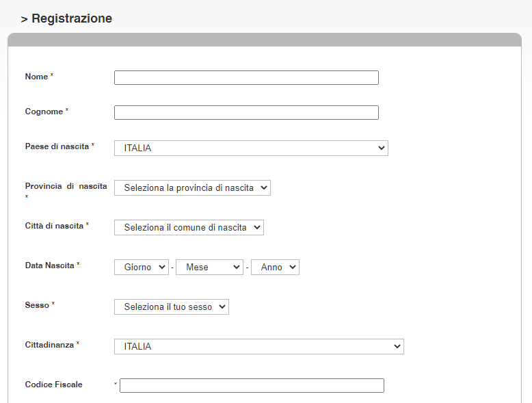Click the Nome label

[36, 77]
